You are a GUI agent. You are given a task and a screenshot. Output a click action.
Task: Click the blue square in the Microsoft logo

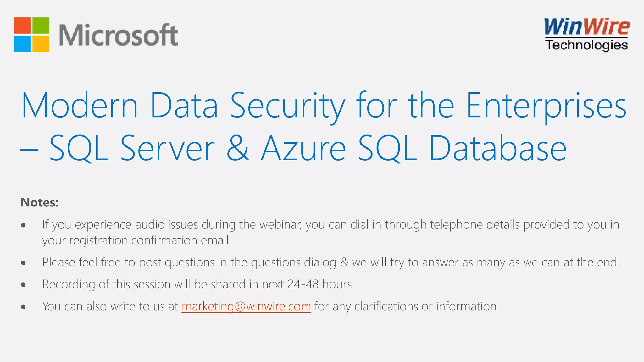pyautogui.click(x=23, y=44)
